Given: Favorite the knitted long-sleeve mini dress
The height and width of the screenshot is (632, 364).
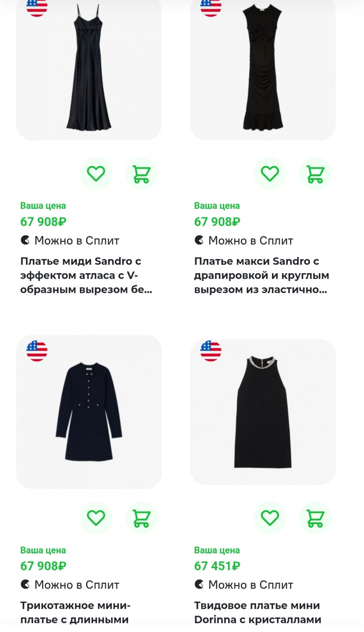Looking at the screenshot, I should tap(96, 518).
